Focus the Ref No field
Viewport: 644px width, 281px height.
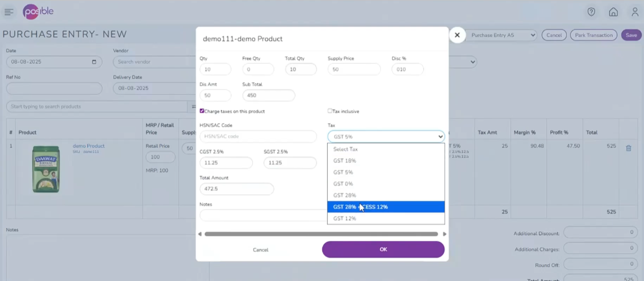pyautogui.click(x=54, y=88)
